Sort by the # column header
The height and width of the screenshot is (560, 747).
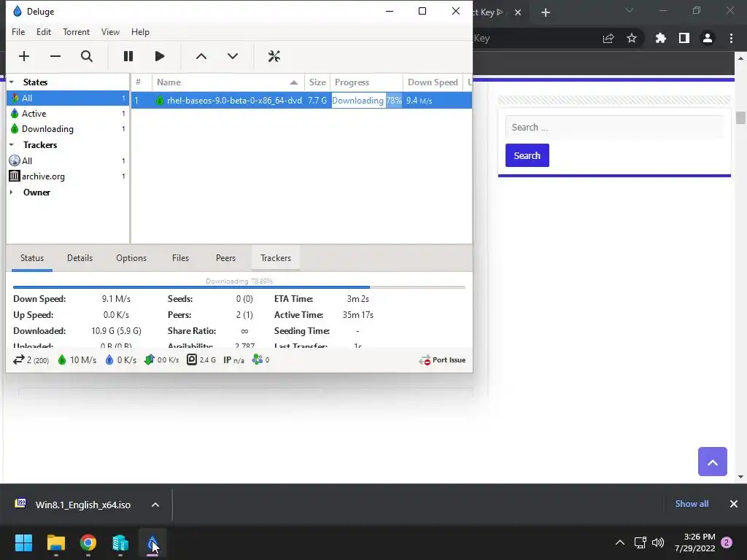point(142,82)
